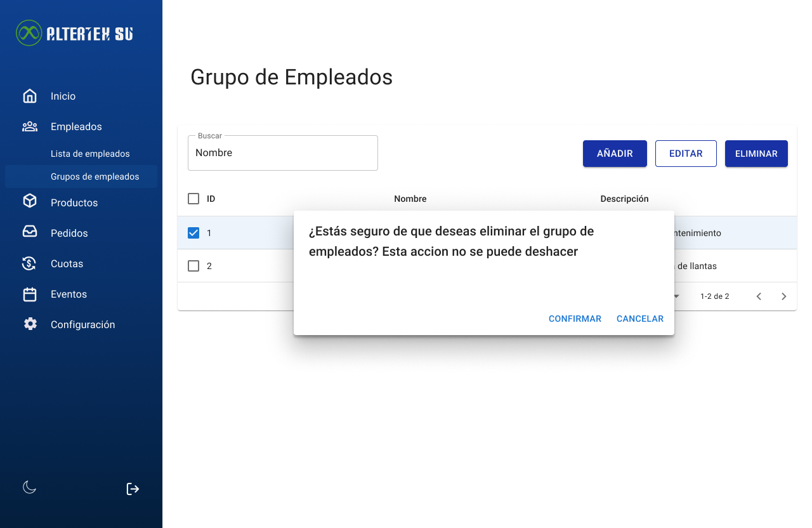The image size is (812, 528).
Task: Go to previous page arrow
Action: coord(759,296)
